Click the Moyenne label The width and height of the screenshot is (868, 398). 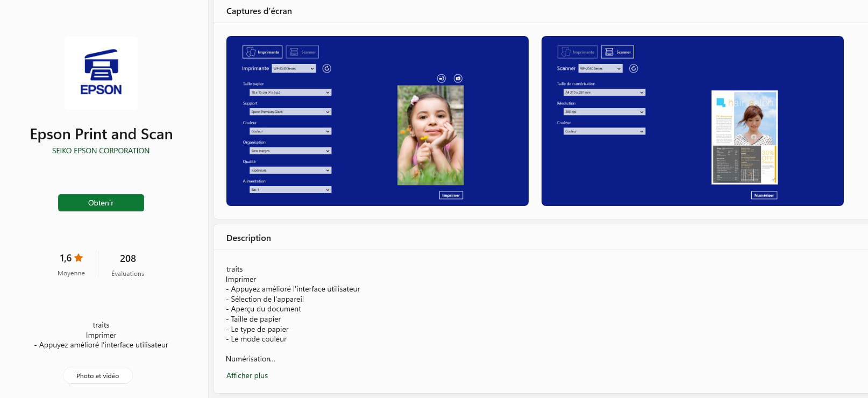click(x=72, y=273)
